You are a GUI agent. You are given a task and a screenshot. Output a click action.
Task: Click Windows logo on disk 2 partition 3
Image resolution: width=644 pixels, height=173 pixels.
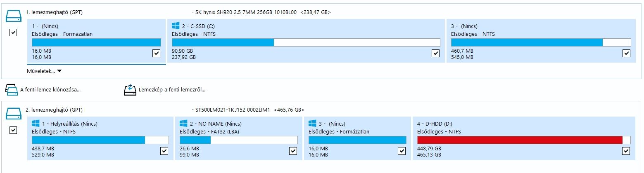pos(312,124)
